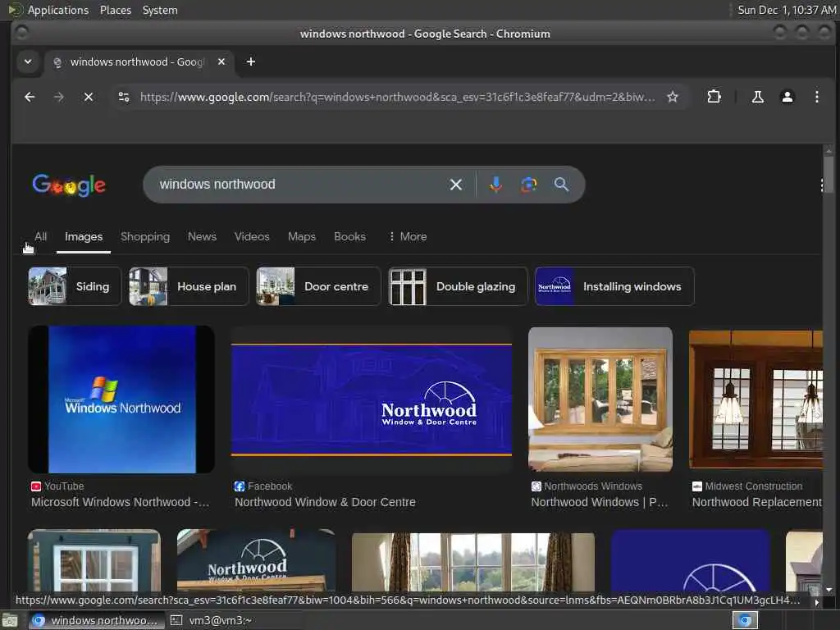Image resolution: width=840 pixels, height=630 pixels.
Task: Close the windows northwood tab
Action: coord(221,62)
